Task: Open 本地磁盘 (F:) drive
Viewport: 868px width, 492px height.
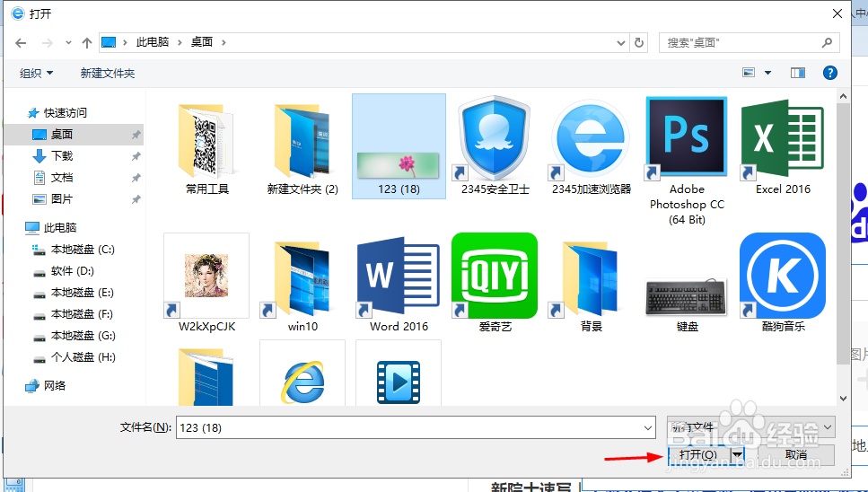Action: pos(82,314)
